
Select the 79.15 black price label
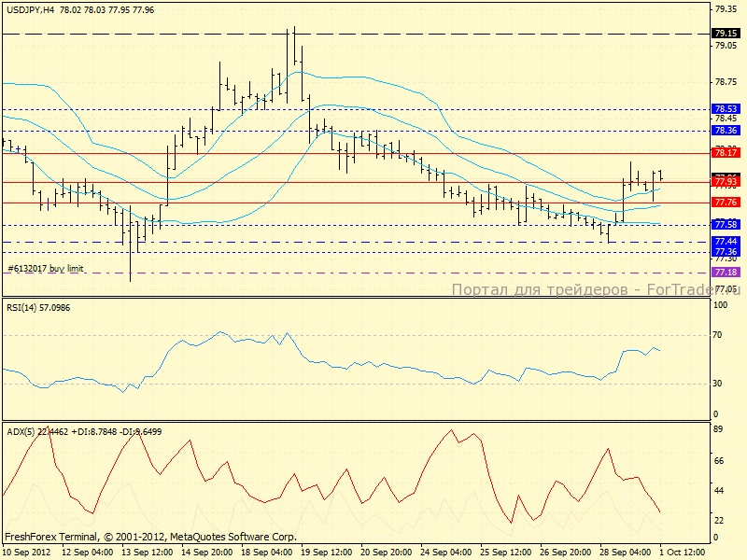tap(726, 33)
